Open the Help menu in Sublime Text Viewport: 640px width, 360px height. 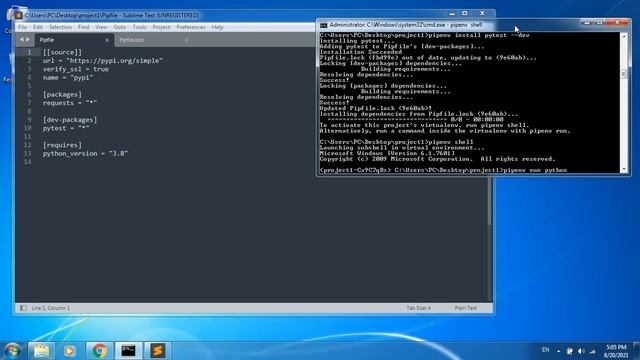(217, 27)
